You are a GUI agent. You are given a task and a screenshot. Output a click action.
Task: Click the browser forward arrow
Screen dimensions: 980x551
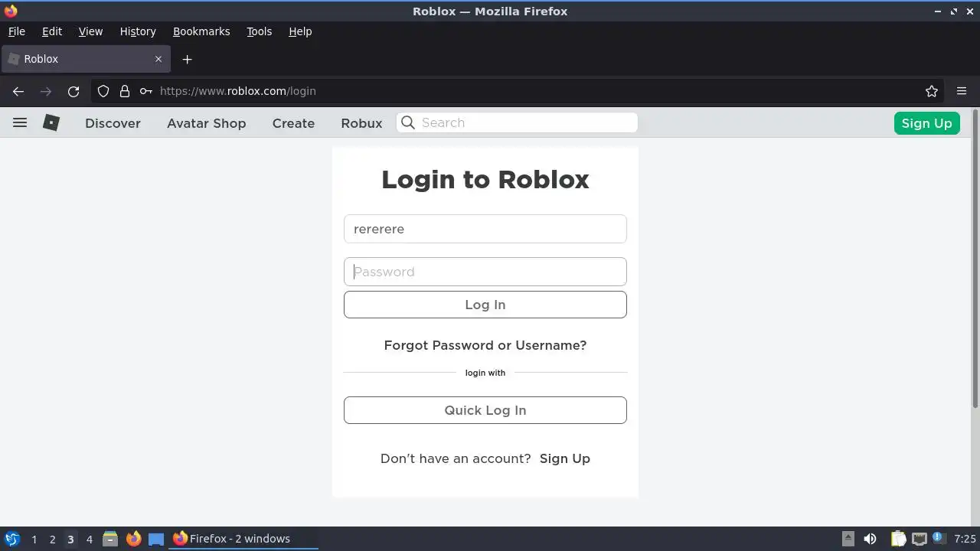click(46, 91)
